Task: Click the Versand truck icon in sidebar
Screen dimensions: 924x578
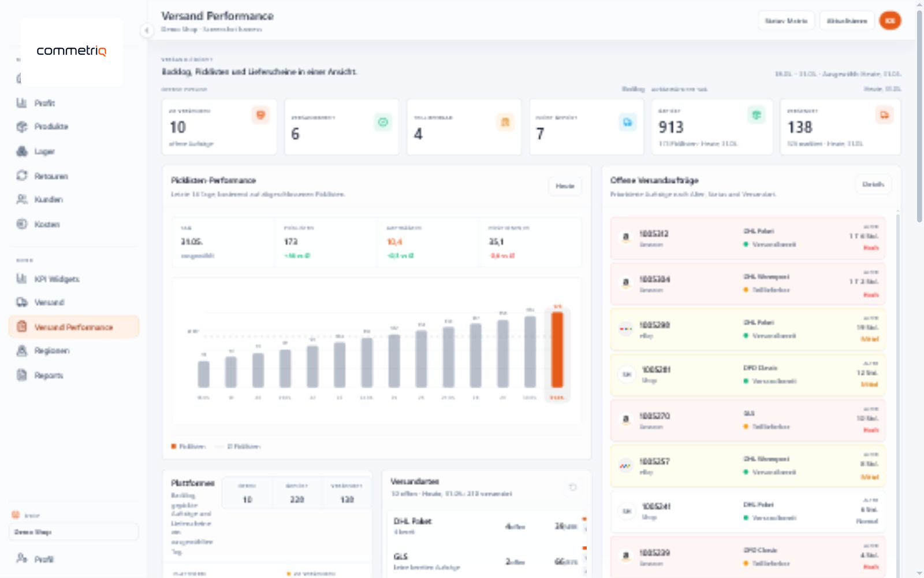Action: [21, 302]
